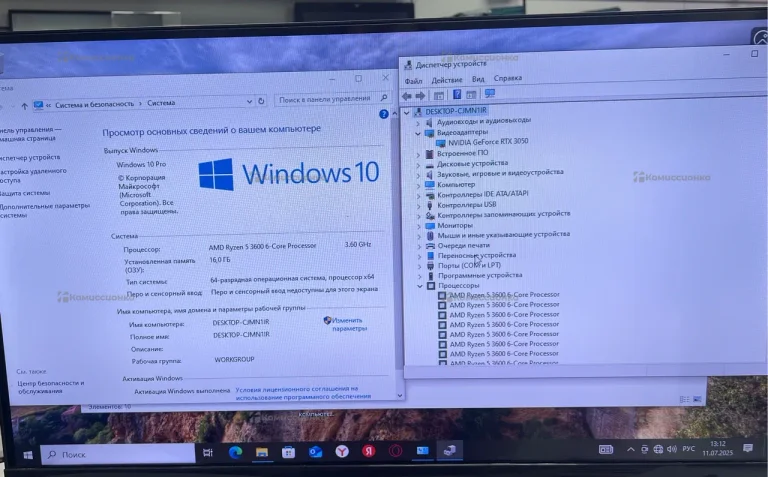The image size is (768, 477).
Task: Open Диспетчер устройств link in sidebar
Action: click(x=30, y=158)
